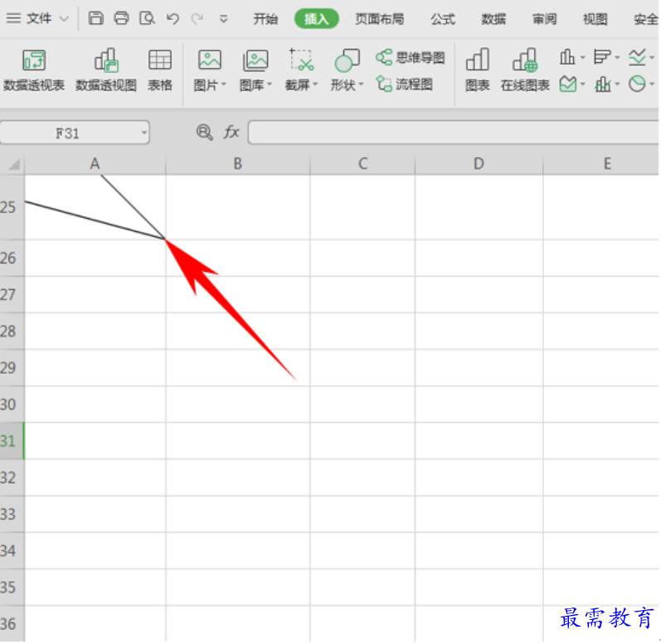This screenshot has width=661, height=644.
Task: Expand the 图片 dropdown arrow
Action: click(223, 85)
